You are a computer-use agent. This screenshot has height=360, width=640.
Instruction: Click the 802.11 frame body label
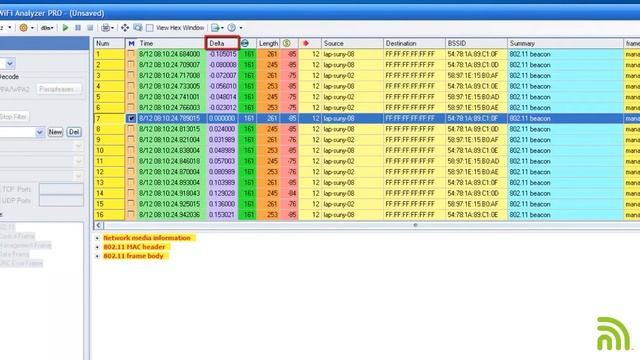tap(133, 256)
